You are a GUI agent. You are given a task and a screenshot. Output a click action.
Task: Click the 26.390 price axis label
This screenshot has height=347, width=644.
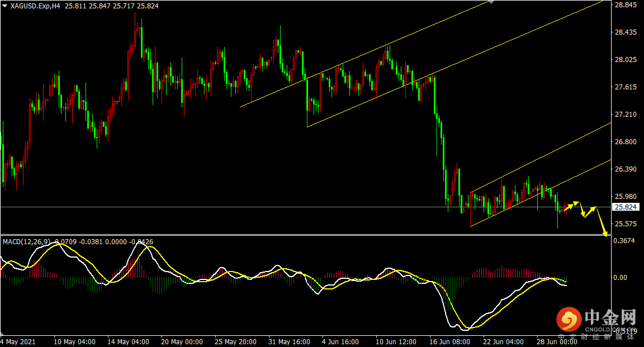coord(626,169)
